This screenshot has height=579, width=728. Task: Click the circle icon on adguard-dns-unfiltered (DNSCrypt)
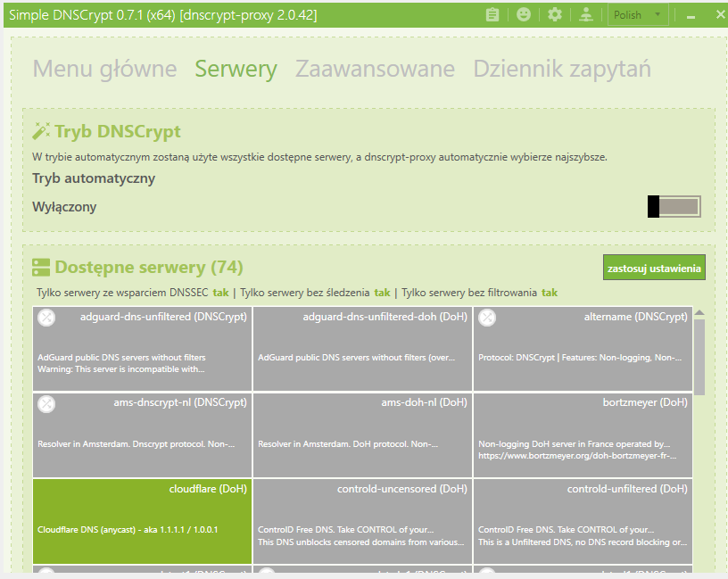pos(46,318)
